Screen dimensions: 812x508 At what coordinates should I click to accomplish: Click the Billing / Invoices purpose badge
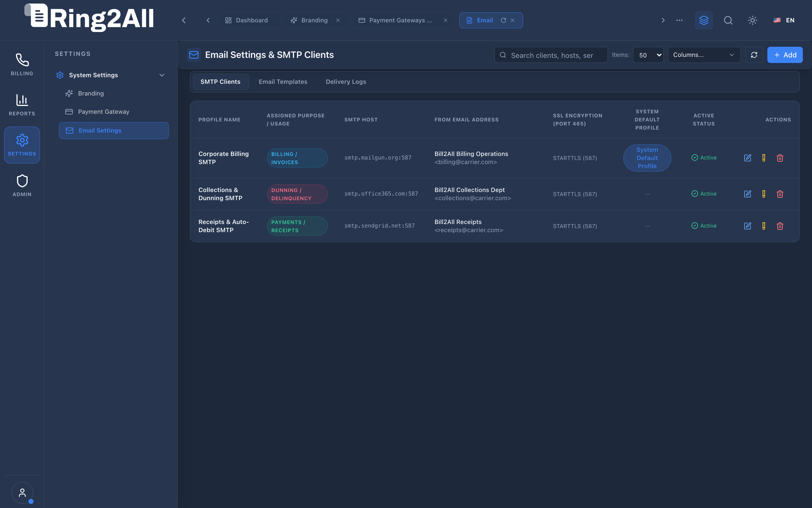297,158
